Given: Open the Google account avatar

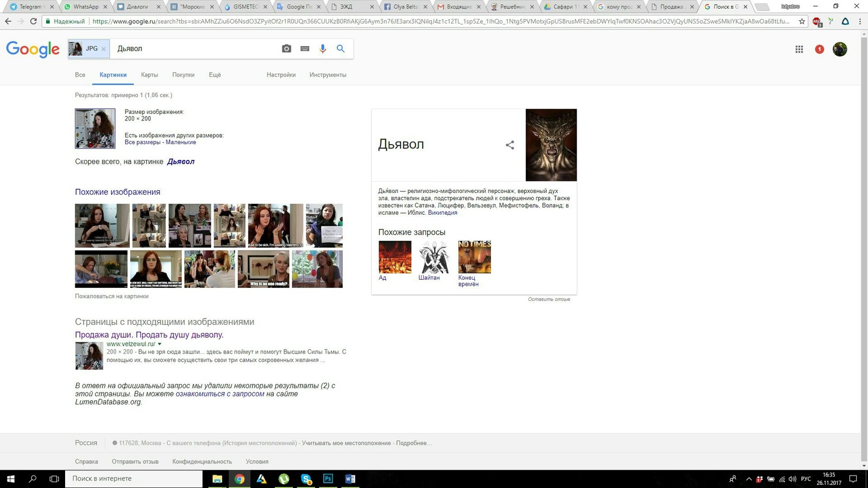Looking at the screenshot, I should coord(840,49).
